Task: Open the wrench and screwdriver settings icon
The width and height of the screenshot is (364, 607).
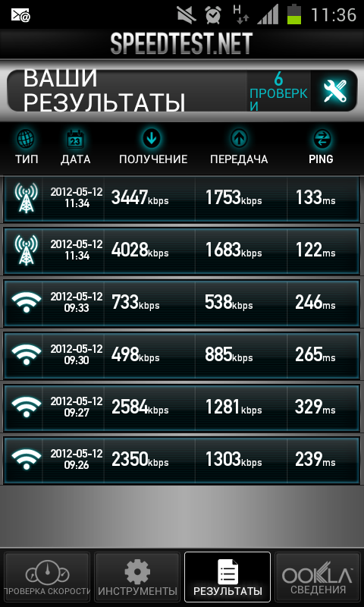Action: coord(334,91)
